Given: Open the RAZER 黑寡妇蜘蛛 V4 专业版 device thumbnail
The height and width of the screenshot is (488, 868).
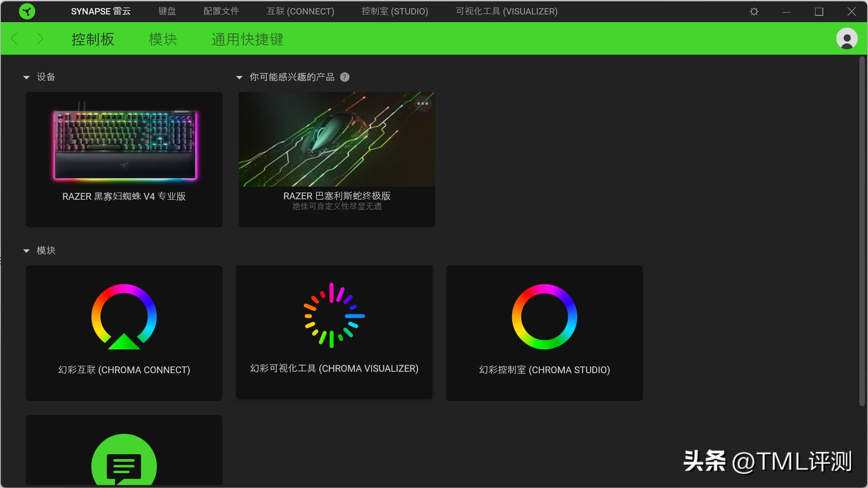Looking at the screenshot, I should 124,145.
